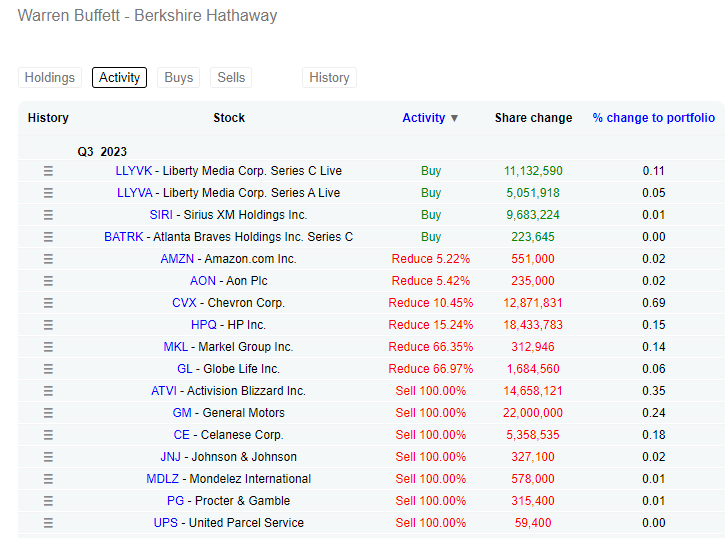Follow the SIRI ticker link
The image size is (728, 538).
coord(161,215)
